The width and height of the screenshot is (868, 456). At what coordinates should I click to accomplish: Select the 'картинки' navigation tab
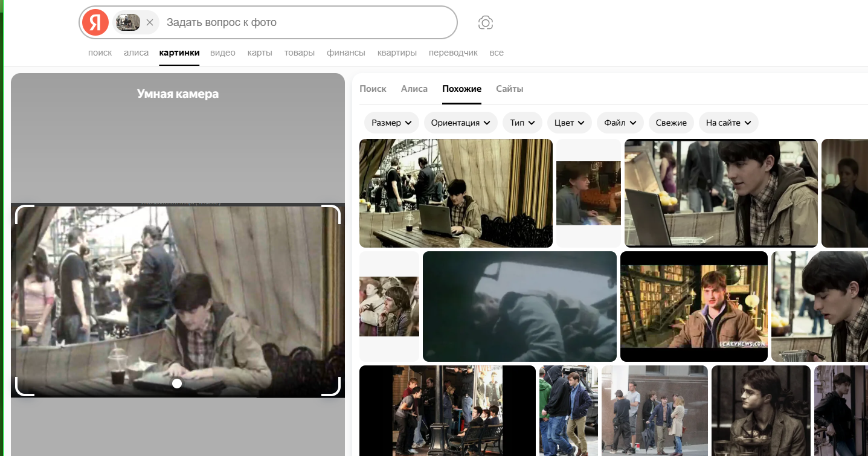point(179,53)
